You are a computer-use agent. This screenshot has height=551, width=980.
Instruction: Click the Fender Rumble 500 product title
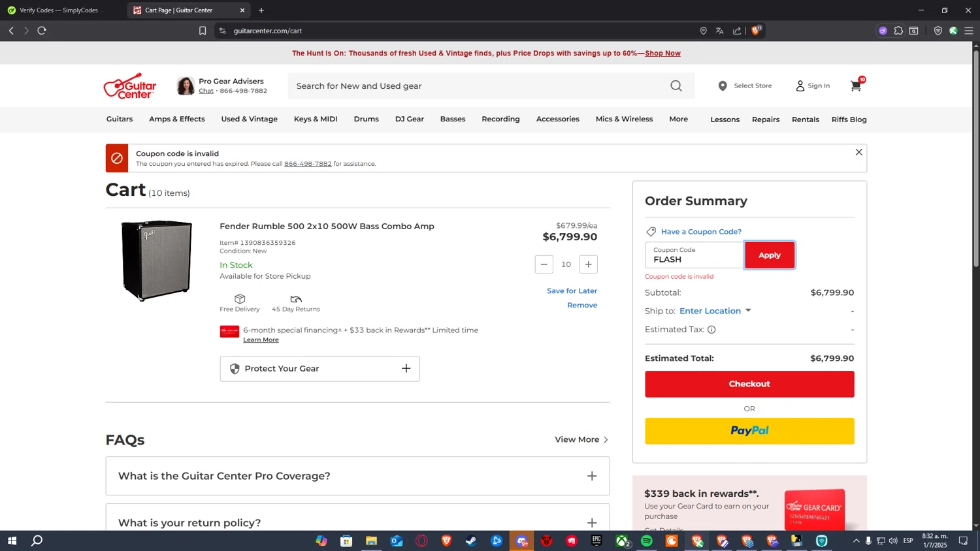point(327,227)
